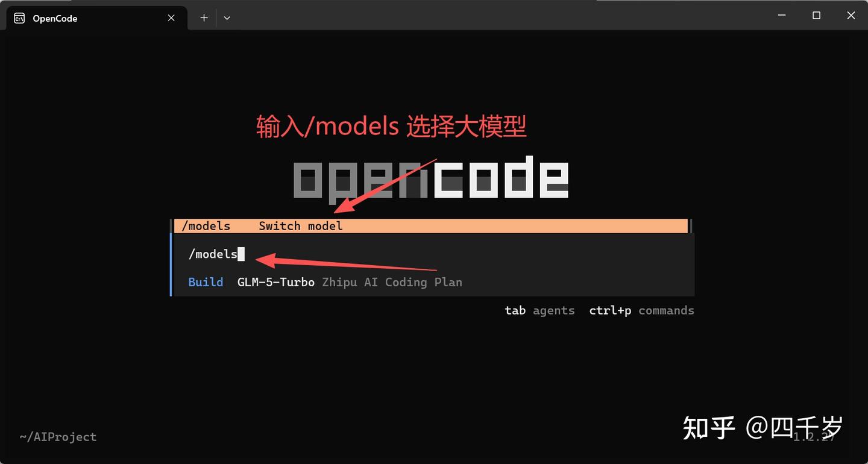This screenshot has height=464, width=868.
Task: Click the Zhipu AI Coding Plan text
Action: 392,282
